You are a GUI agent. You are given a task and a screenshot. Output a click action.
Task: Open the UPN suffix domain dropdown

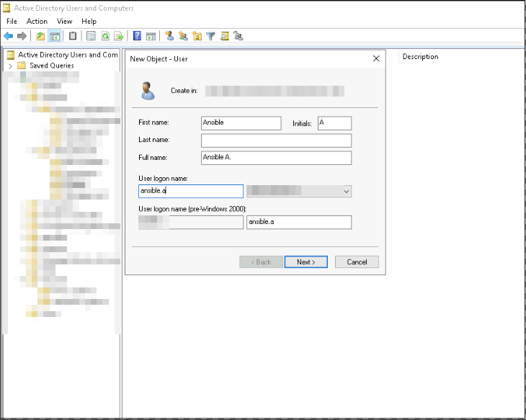click(x=347, y=192)
